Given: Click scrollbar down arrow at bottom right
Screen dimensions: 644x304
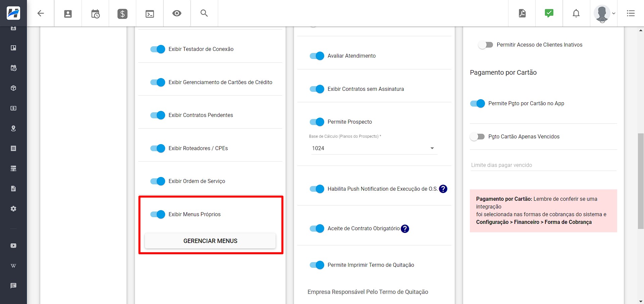Looking at the screenshot, I should pos(641,301).
